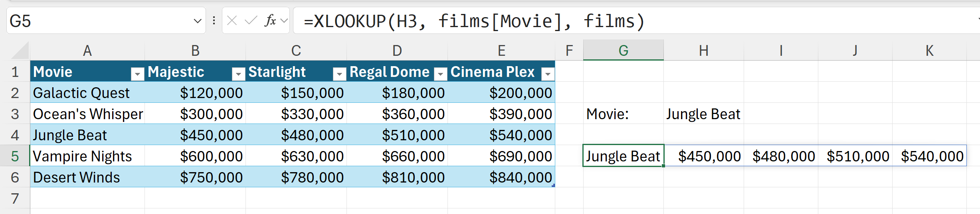Viewport: 980px width, 214px height.
Task: Click the Enter checkmark formula icon
Action: pyautogui.click(x=251, y=21)
